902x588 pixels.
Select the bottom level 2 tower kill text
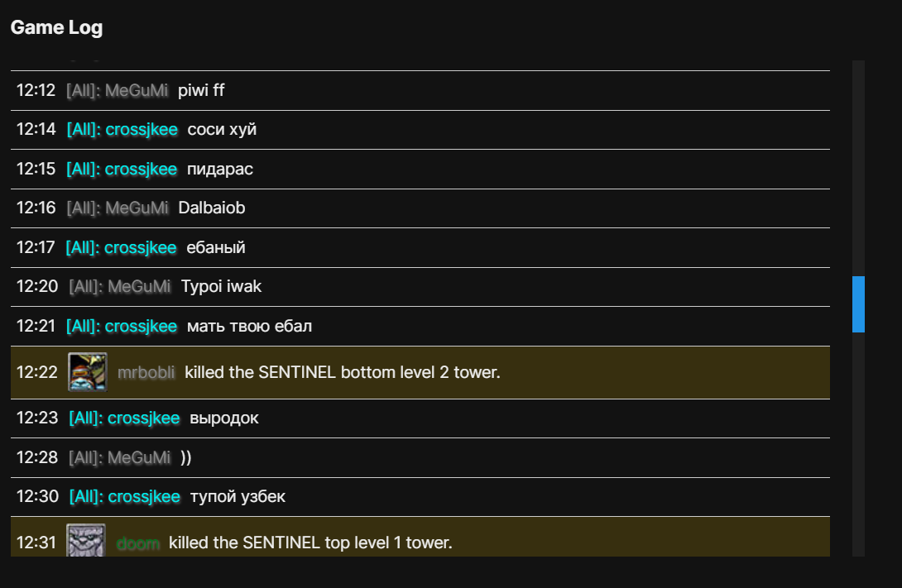point(343,373)
